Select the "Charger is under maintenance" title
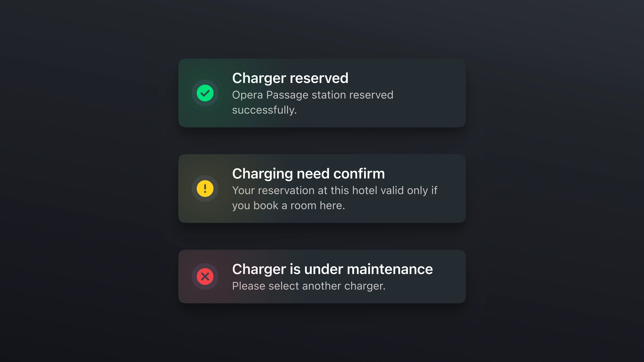This screenshot has height=362, width=644. (332, 269)
